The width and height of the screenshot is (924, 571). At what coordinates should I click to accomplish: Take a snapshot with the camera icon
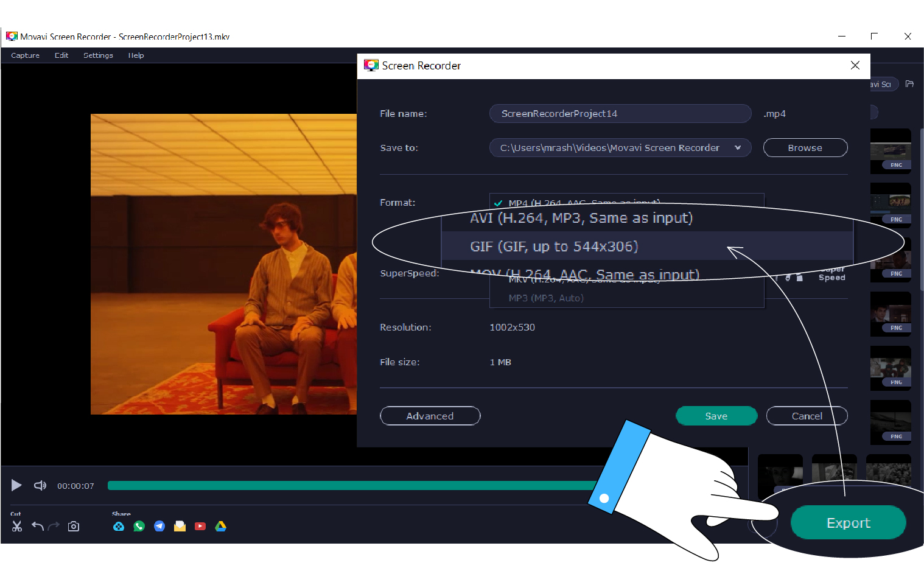point(74,526)
